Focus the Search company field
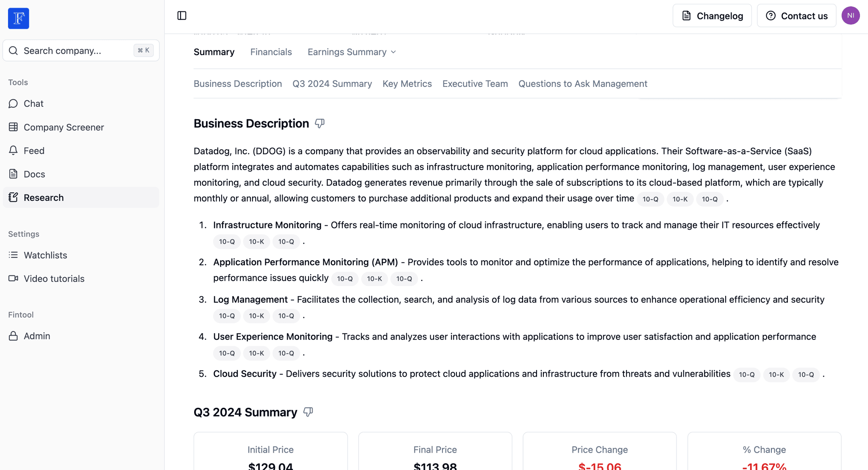This screenshot has height=470, width=868. tap(81, 50)
